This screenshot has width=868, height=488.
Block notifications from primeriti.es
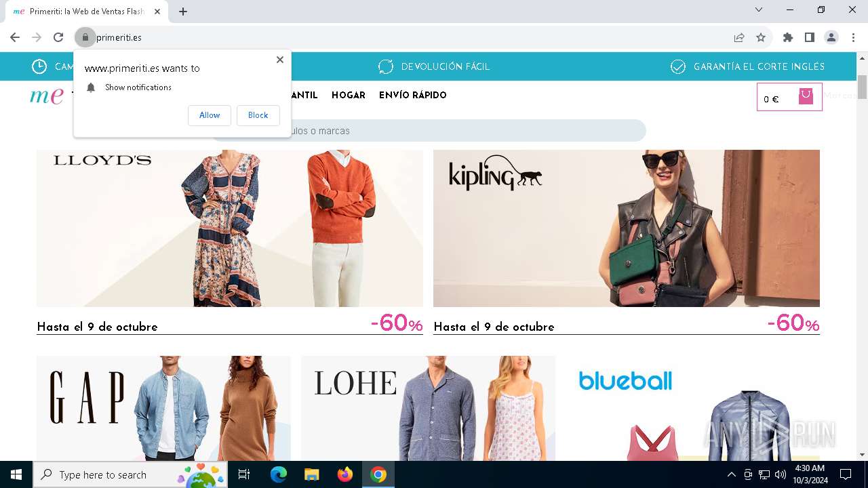[x=258, y=115]
